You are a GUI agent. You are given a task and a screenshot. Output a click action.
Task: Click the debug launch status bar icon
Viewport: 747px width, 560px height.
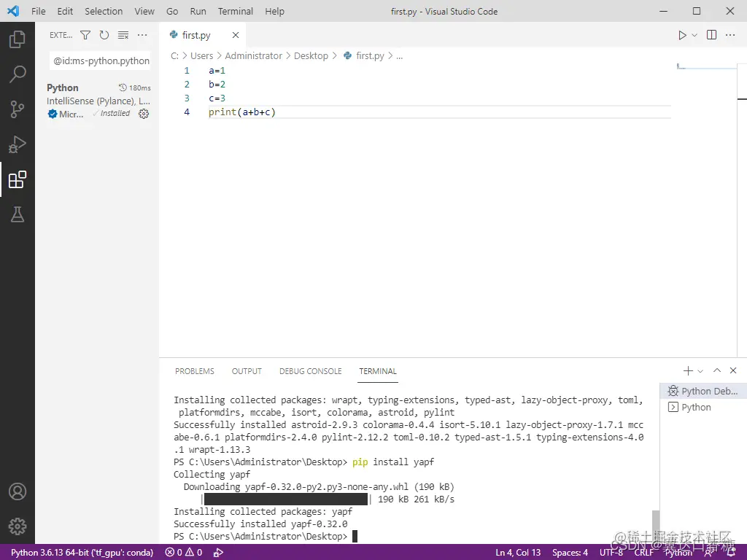(x=218, y=553)
